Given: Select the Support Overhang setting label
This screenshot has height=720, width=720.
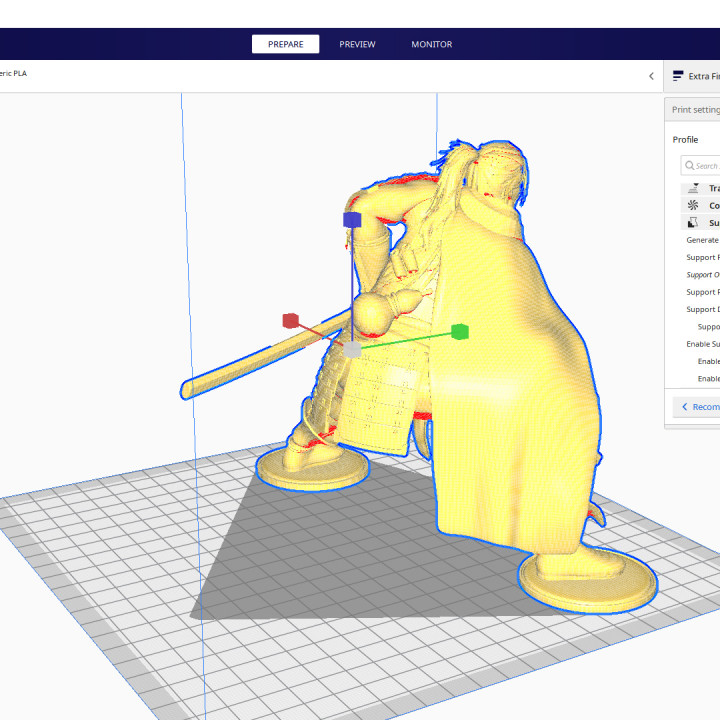Looking at the screenshot, I should coord(702,275).
